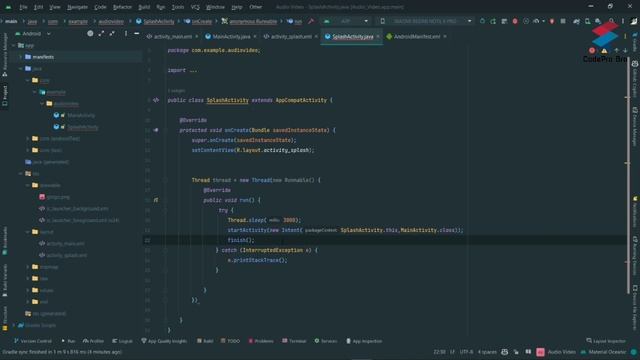Click Collapse All in the Project panel
The image size is (640, 360).
(x=112, y=33)
